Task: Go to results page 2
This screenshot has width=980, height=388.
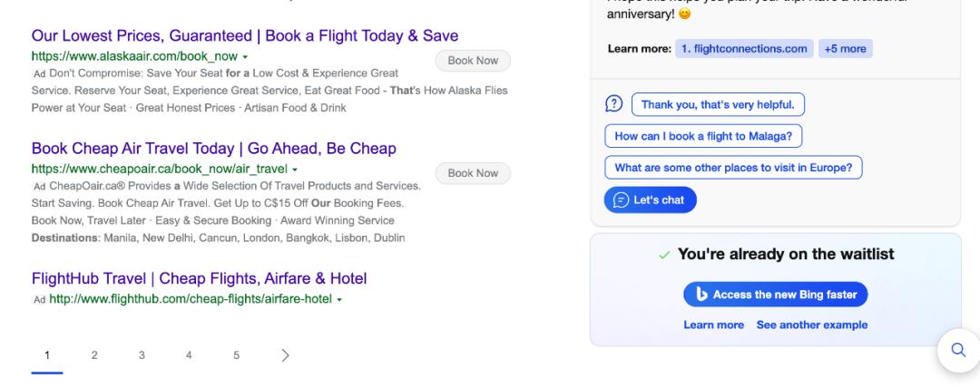Action: (94, 354)
